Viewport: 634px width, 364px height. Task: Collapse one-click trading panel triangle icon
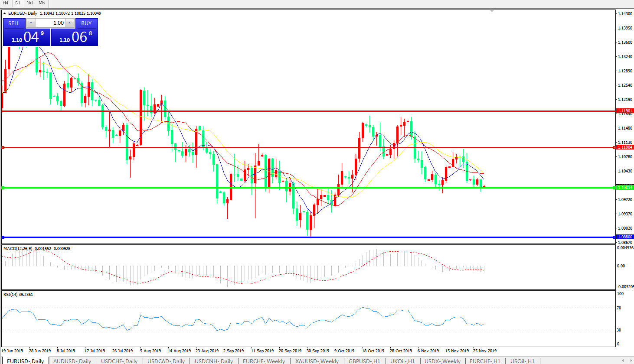click(x=5, y=13)
